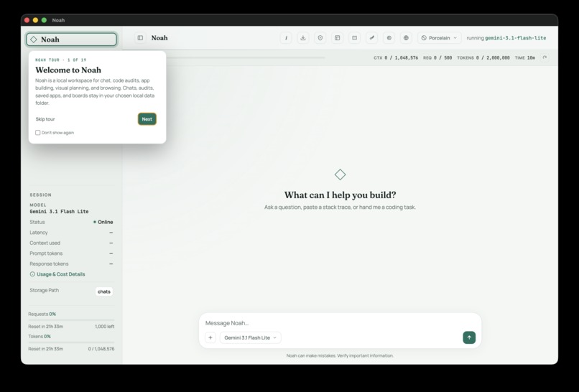Viewport: 579px width, 392px height.
Task: Open the globe browser icon
Action: [406, 37]
